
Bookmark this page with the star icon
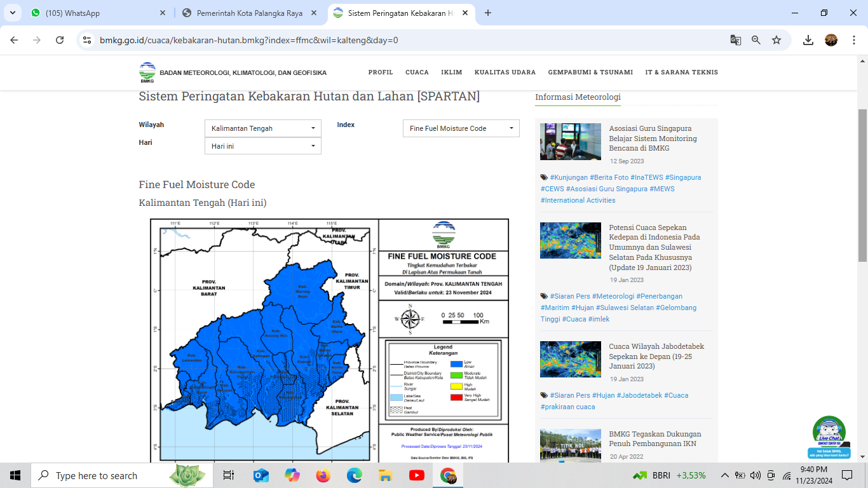pos(776,39)
